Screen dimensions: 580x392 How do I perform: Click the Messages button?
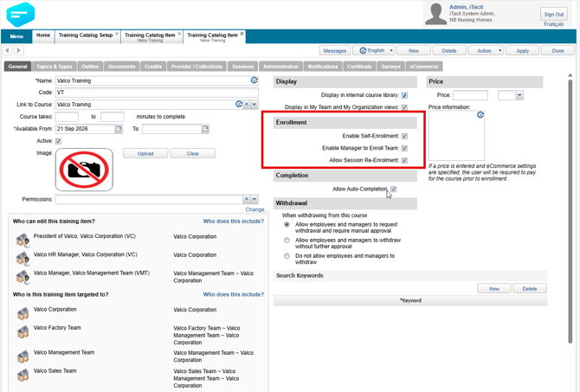[335, 51]
